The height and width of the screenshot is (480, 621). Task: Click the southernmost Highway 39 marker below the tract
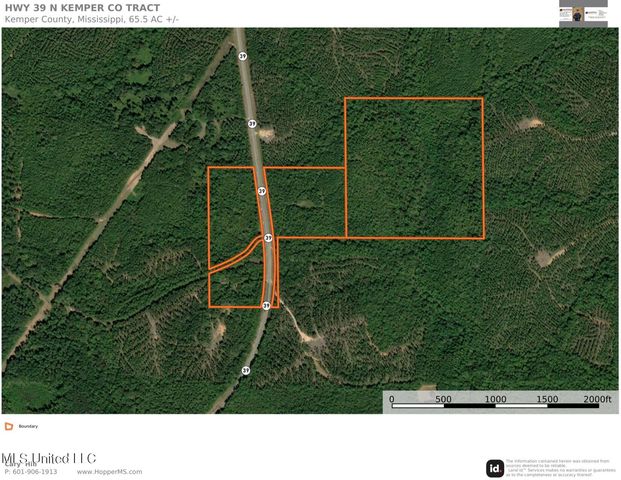click(x=245, y=370)
